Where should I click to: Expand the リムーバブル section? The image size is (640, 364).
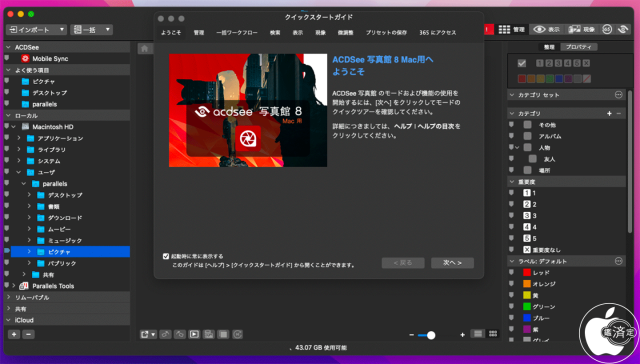click(9, 297)
